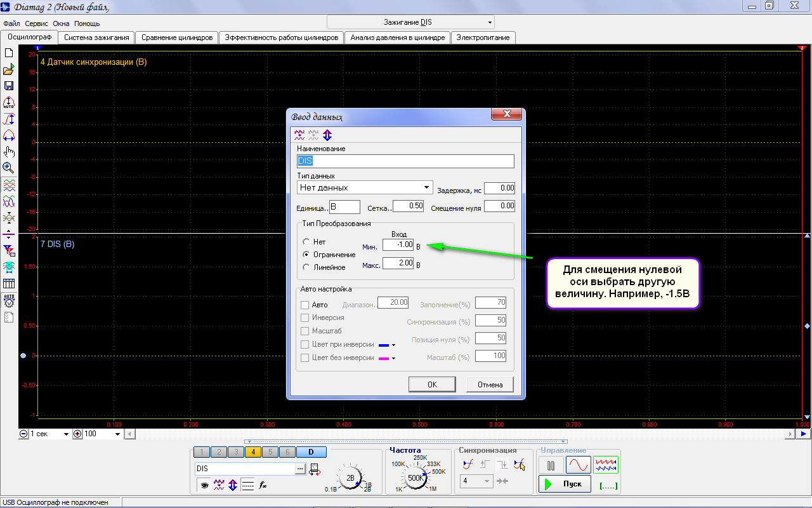This screenshot has height=508, width=812.
Task: Select the magnifier zoom tool
Action: [9, 168]
